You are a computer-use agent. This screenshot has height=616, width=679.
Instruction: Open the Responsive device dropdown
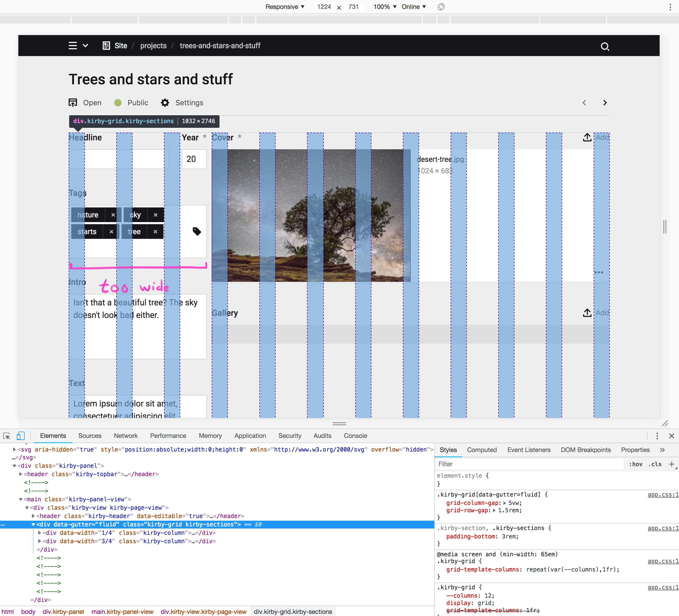pos(284,7)
